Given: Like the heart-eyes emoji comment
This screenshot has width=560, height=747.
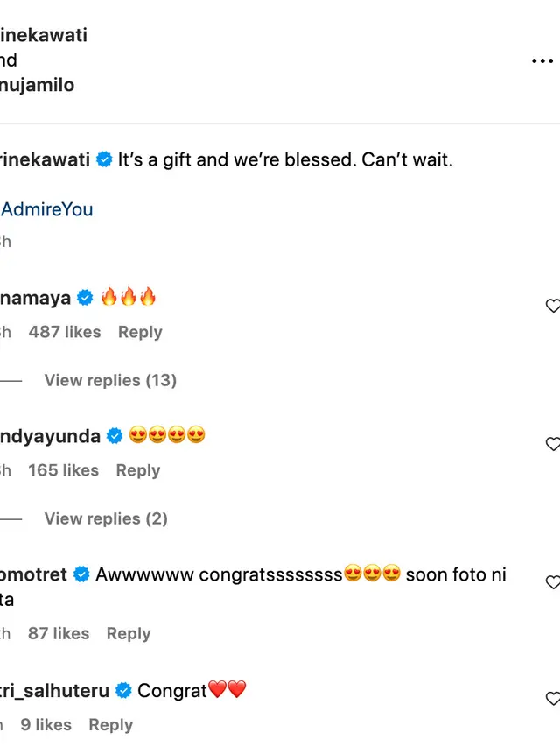Looking at the screenshot, I should tap(553, 443).
